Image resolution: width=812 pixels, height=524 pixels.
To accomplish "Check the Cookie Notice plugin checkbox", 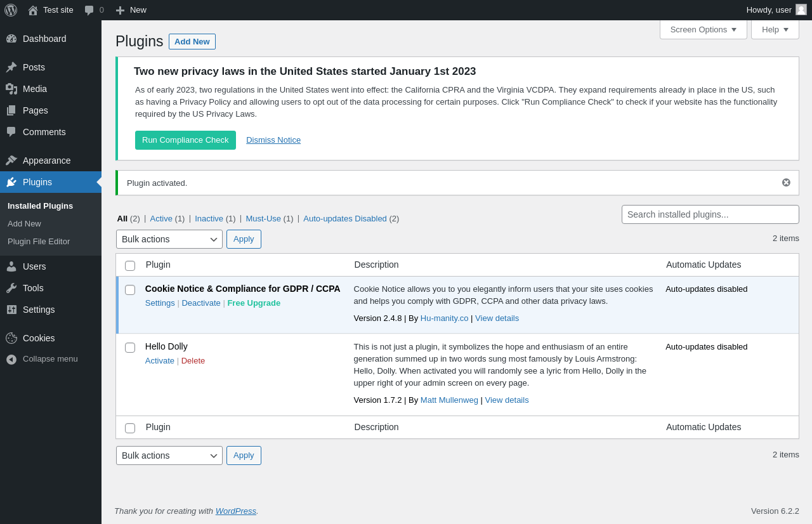I will 130,290.
